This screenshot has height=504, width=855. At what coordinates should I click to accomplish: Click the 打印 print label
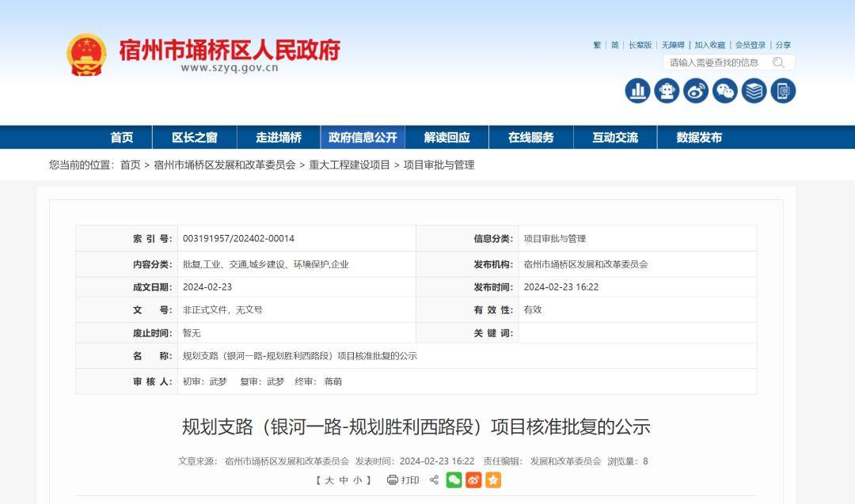pyautogui.click(x=410, y=480)
